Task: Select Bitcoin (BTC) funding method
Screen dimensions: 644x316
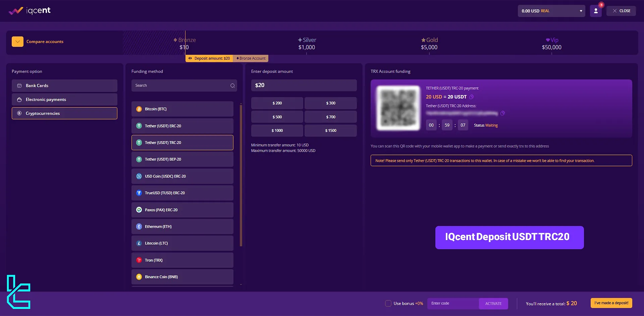Action: pyautogui.click(x=182, y=109)
